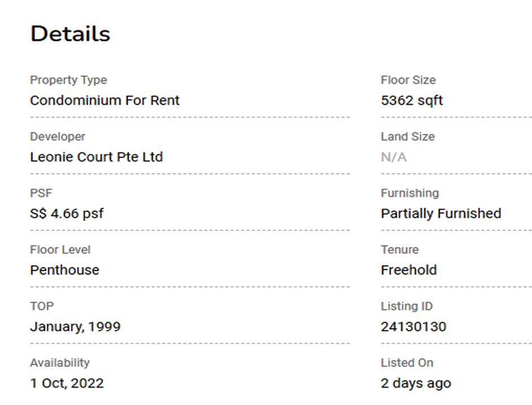This screenshot has width=532, height=405.
Task: Click the Details section heading
Action: click(70, 34)
